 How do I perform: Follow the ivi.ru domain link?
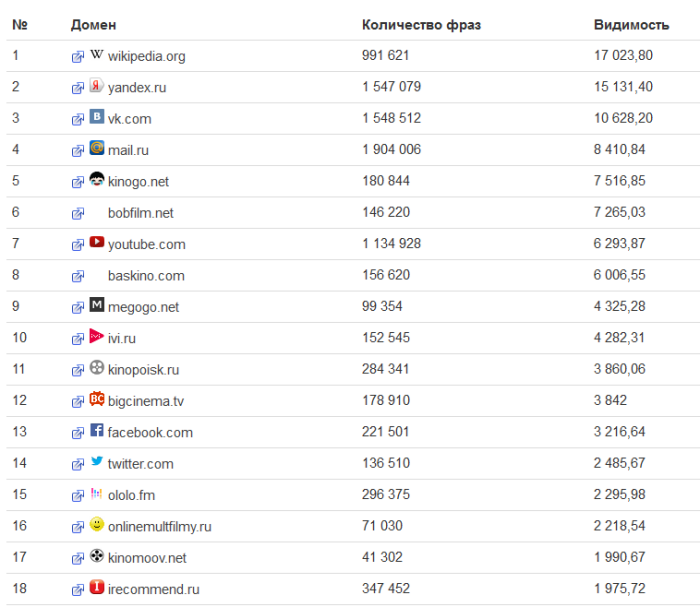coord(122,339)
